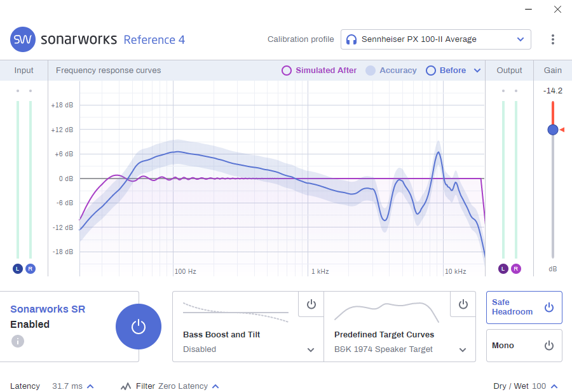Click the Reference 4 title text
Viewport: 572px width, 392px height.
154,39
